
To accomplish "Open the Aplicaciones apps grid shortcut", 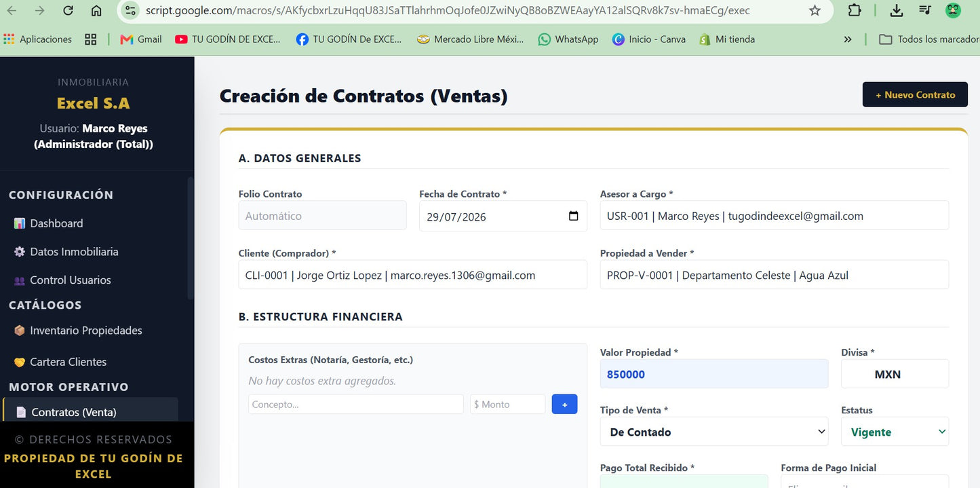I will [x=38, y=39].
